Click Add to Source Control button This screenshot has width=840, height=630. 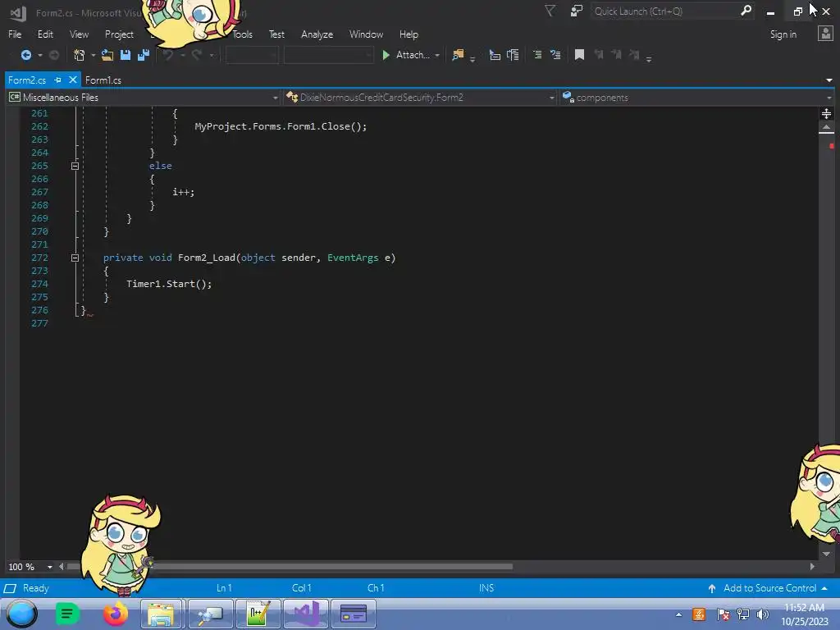pos(768,588)
